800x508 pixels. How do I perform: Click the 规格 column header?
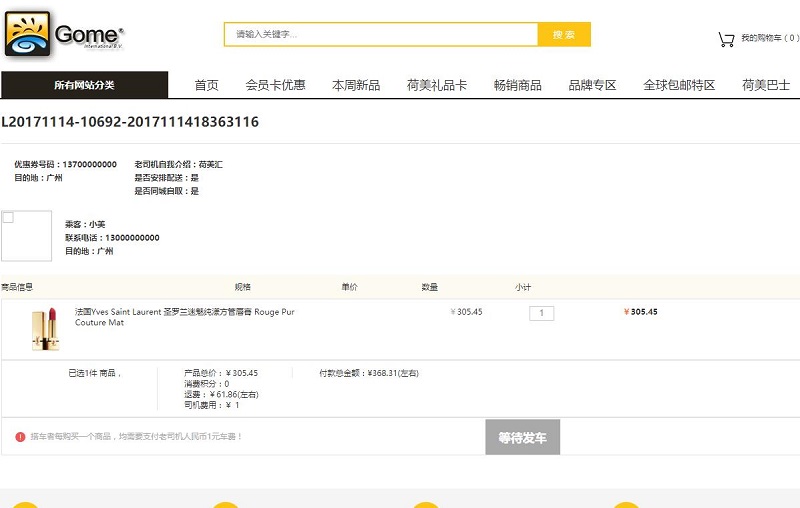(242, 287)
